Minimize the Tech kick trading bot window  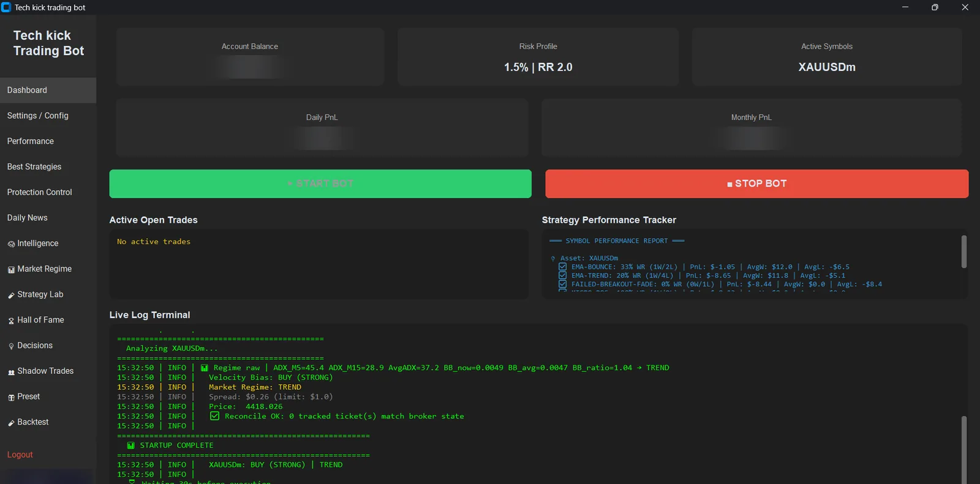(x=905, y=7)
